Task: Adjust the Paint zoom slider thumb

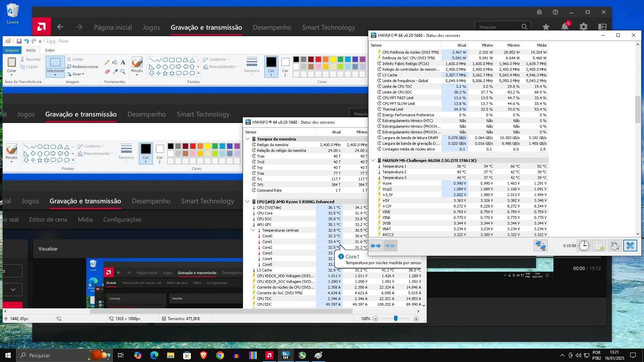Action: (x=396, y=318)
